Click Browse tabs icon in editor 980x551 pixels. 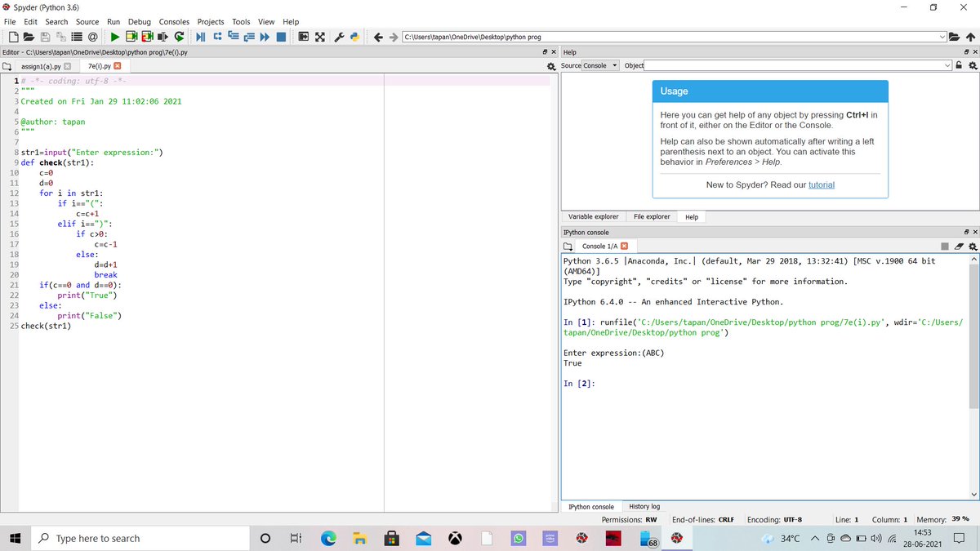pos(7,65)
